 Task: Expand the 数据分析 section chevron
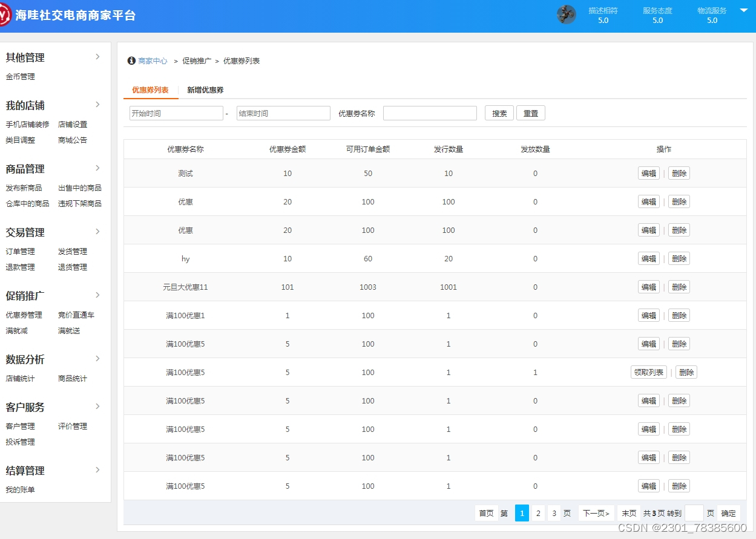point(97,359)
